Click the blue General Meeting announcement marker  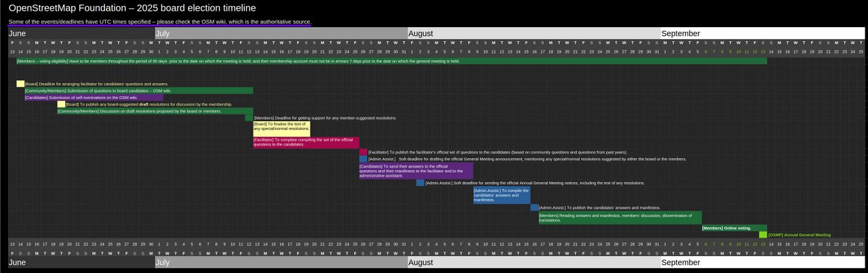click(x=363, y=159)
